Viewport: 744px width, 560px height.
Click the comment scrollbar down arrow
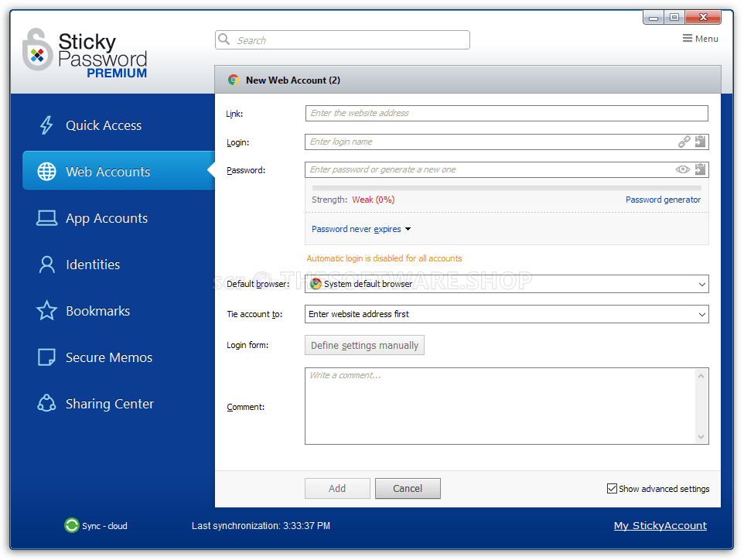tap(701, 436)
